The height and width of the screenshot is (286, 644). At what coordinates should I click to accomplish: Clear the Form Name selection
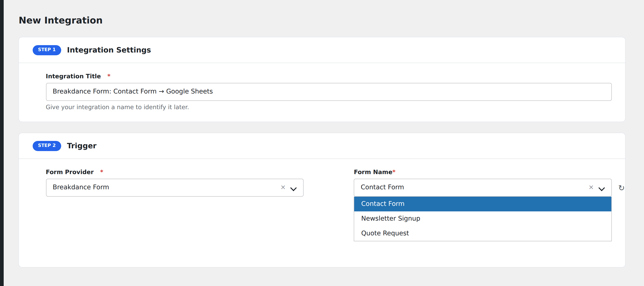(x=591, y=187)
